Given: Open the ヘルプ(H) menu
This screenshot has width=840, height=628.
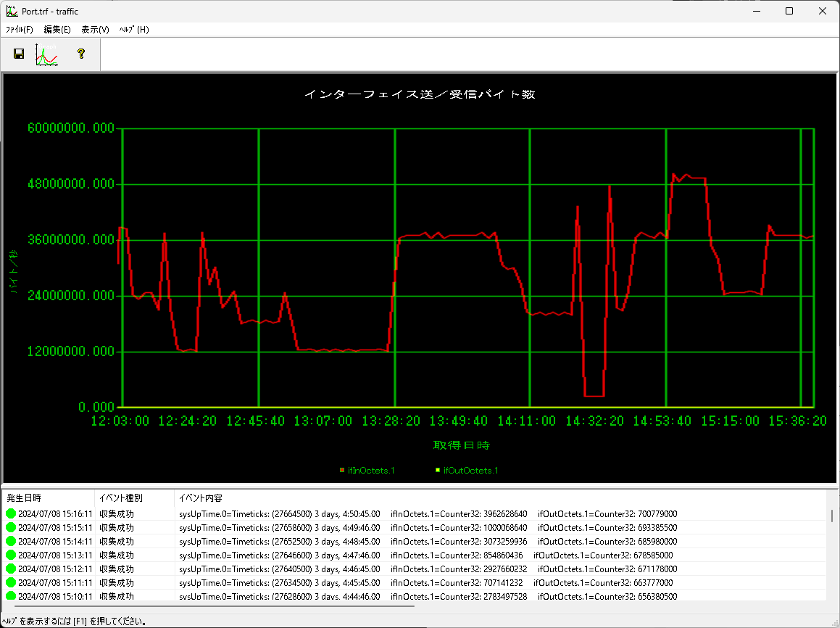Looking at the screenshot, I should click(x=133, y=30).
